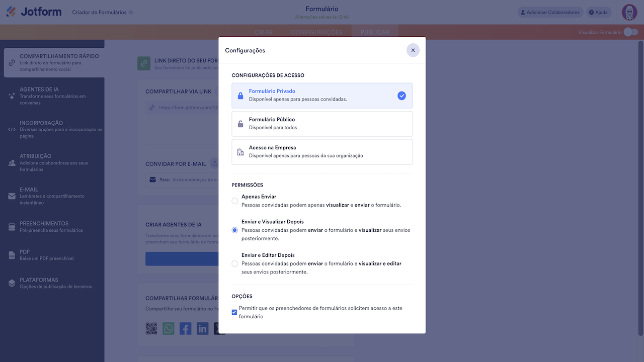
Task: Choose the Apenas Enviar permission radio
Action: [x=234, y=201]
